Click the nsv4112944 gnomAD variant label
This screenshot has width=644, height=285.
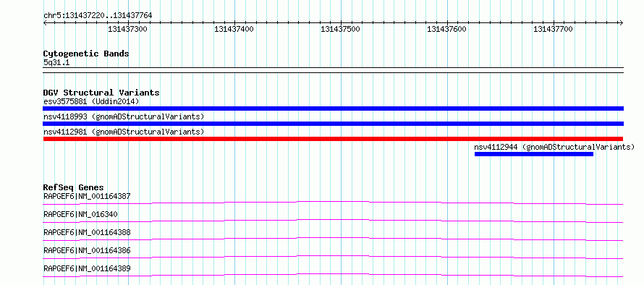point(554,147)
